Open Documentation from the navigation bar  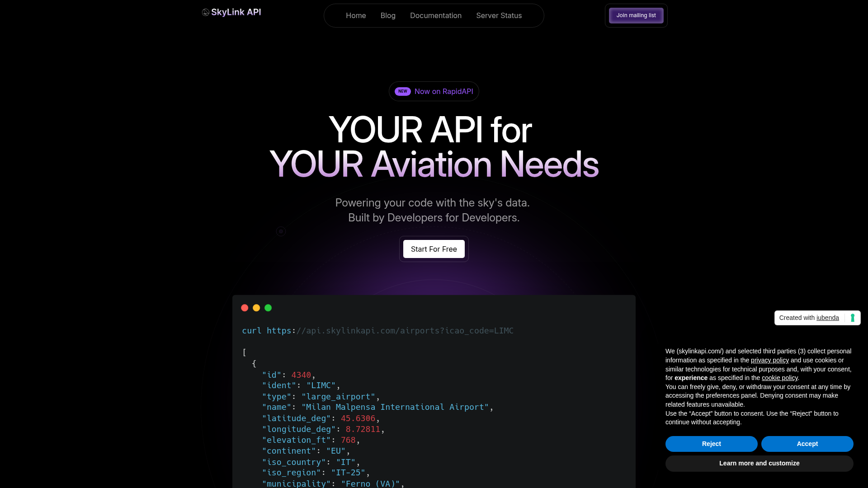(435, 15)
